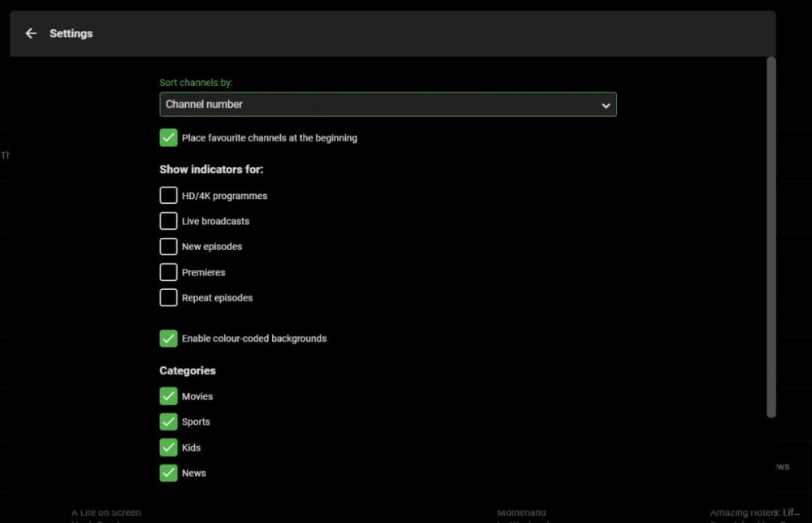This screenshot has height=523, width=812.
Task: Enable New episodes indicator
Action: pyautogui.click(x=168, y=246)
